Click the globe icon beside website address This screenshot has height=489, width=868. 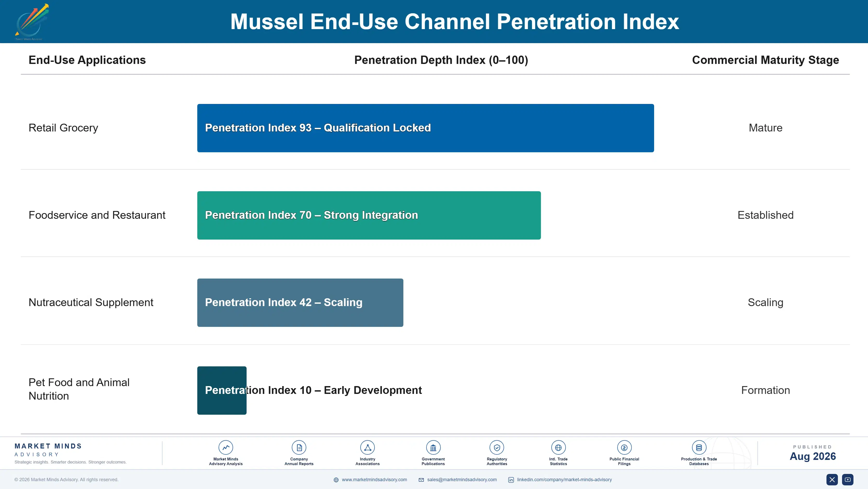(x=336, y=480)
